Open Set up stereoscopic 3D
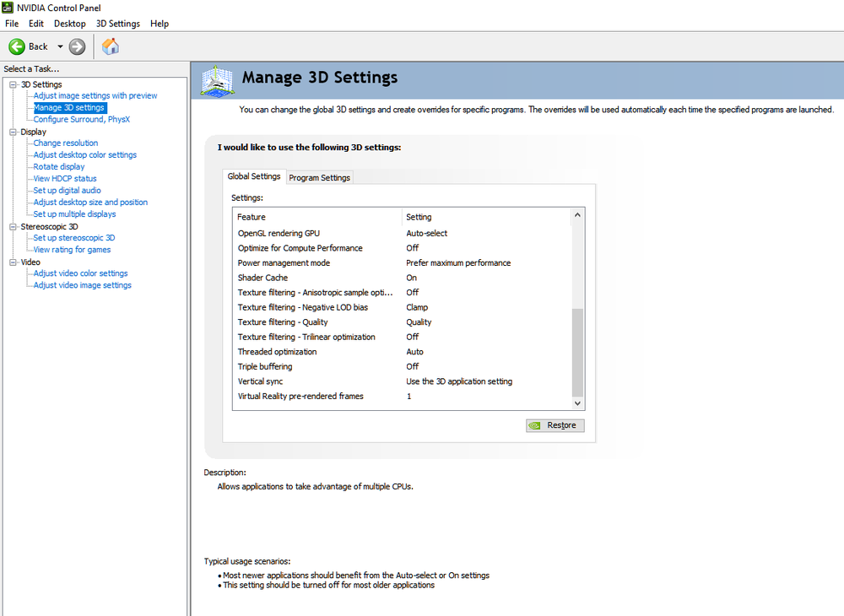Screen dimensions: 844x616 (x=74, y=238)
